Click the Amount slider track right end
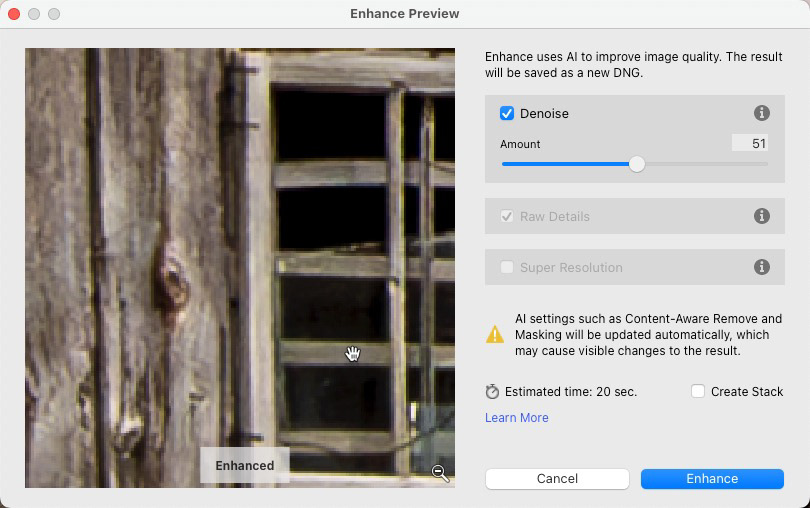Viewport: 810px width, 508px height. [765, 164]
